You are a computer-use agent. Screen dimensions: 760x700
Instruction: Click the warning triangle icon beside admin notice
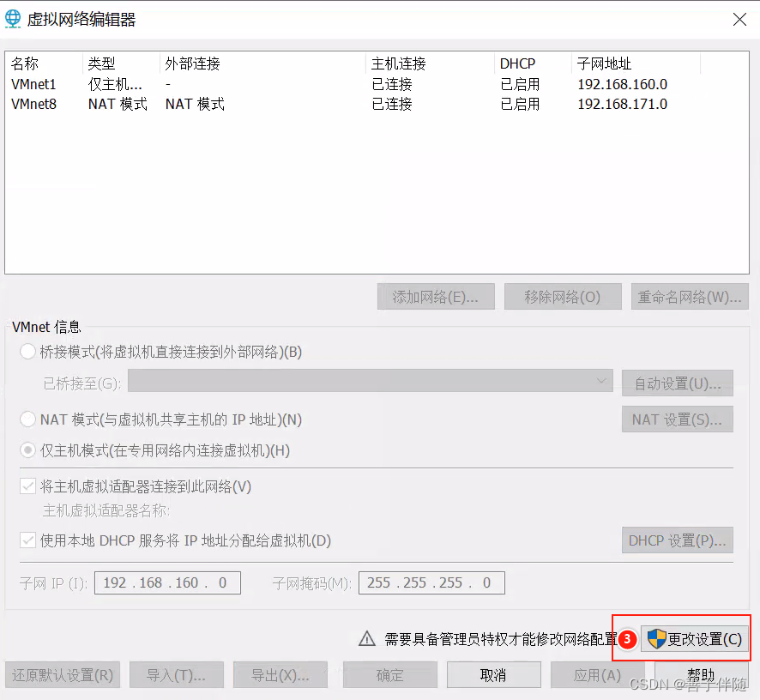(367, 638)
